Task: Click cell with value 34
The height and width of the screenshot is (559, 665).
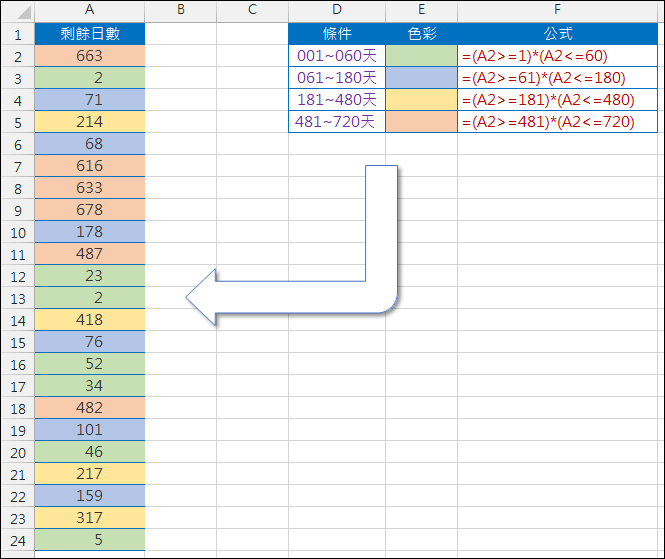Action: [x=89, y=386]
